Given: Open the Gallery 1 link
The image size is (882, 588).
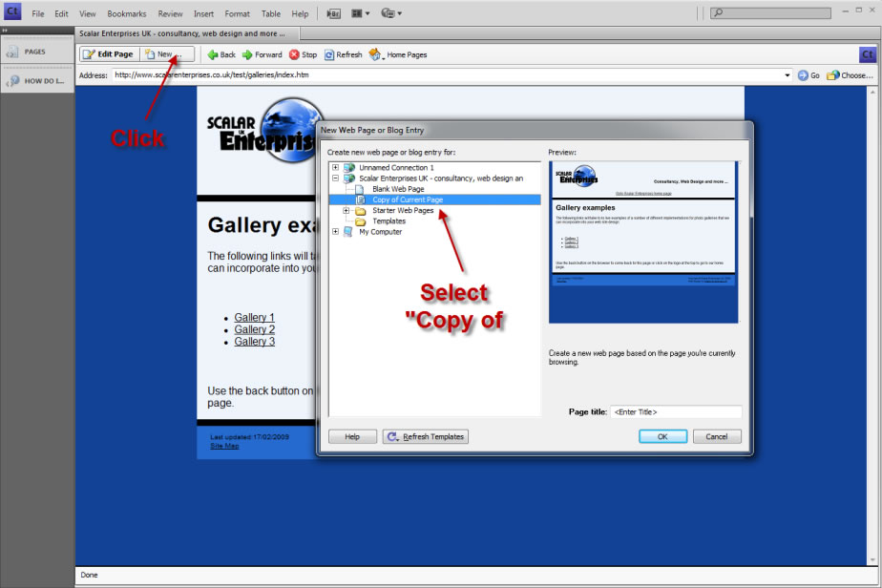Looking at the screenshot, I should point(254,317).
